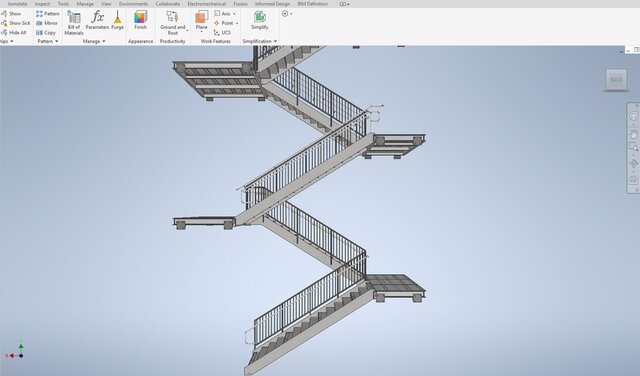The width and height of the screenshot is (640, 376).
Task: Open the ribbon panel options circle dropdown
Action: pos(287,13)
